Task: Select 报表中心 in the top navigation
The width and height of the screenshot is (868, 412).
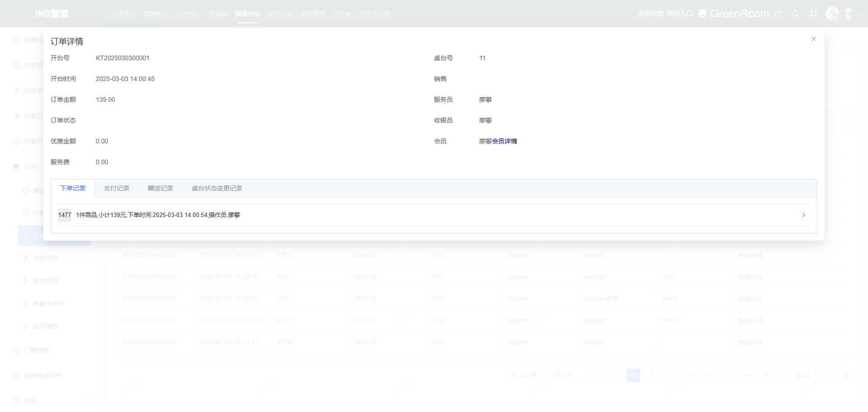Action: click(248, 14)
